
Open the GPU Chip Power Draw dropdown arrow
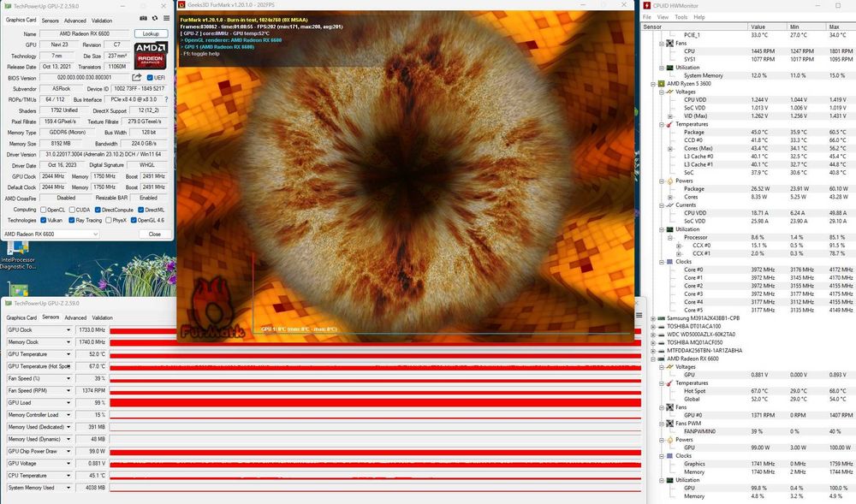[x=68, y=451]
